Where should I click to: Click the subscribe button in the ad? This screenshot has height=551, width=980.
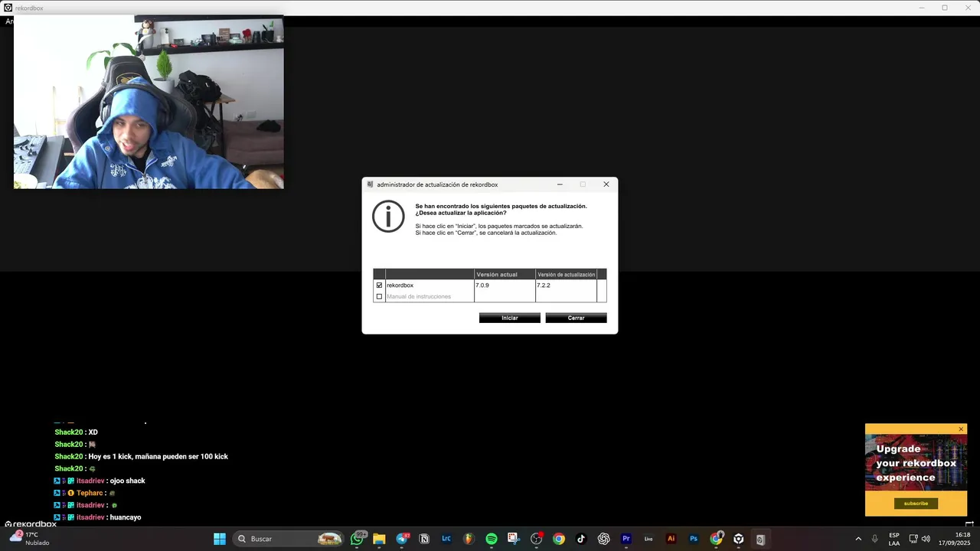(916, 504)
